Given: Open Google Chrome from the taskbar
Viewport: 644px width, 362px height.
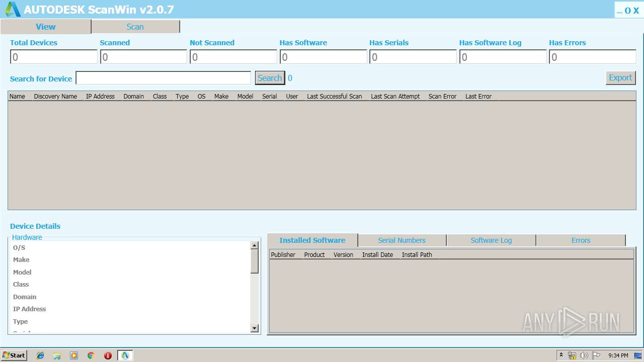Looking at the screenshot, I should tap(91, 355).
